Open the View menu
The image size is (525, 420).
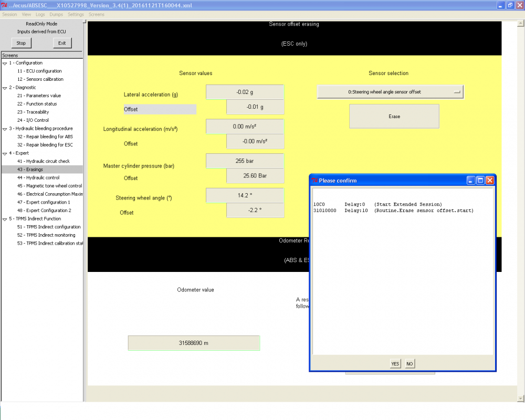click(x=26, y=14)
